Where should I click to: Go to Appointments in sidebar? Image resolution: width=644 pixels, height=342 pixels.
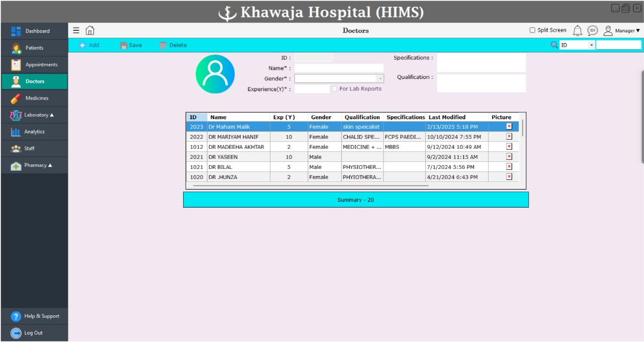[x=34, y=64]
